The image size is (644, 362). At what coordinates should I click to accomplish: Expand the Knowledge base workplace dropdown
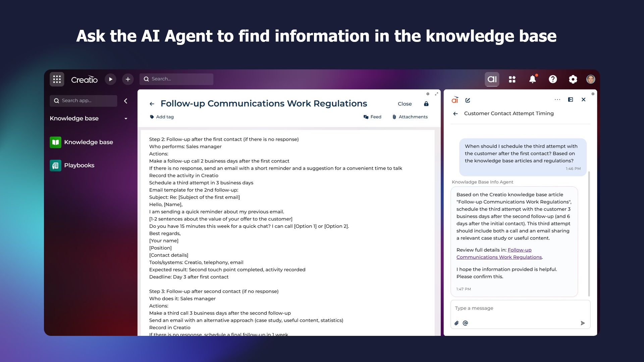click(126, 119)
